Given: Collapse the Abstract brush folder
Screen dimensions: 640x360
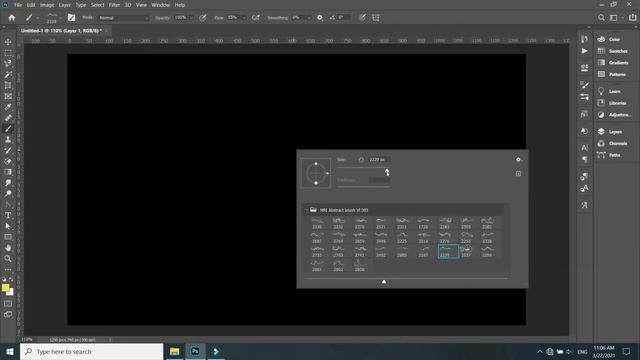Looking at the screenshot, I should [307, 210].
